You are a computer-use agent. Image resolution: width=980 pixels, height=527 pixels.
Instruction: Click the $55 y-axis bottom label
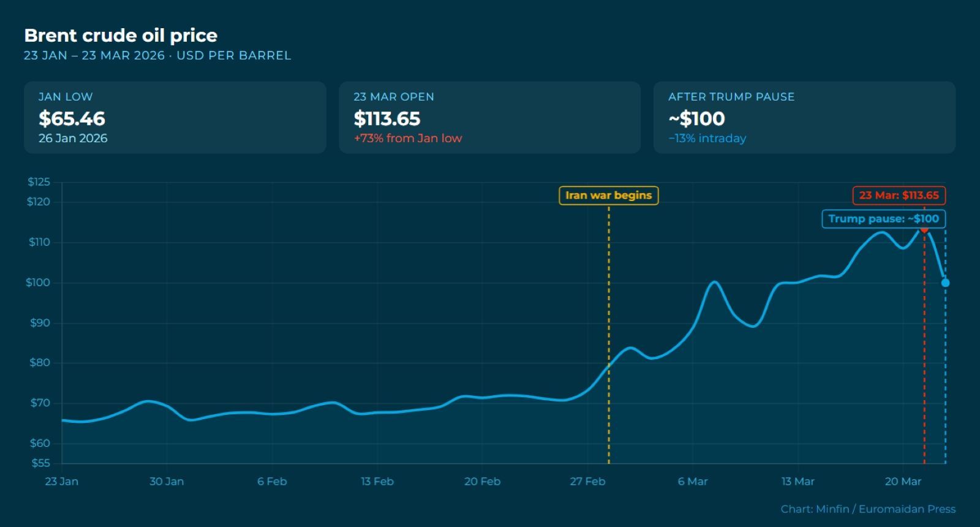pos(40,463)
